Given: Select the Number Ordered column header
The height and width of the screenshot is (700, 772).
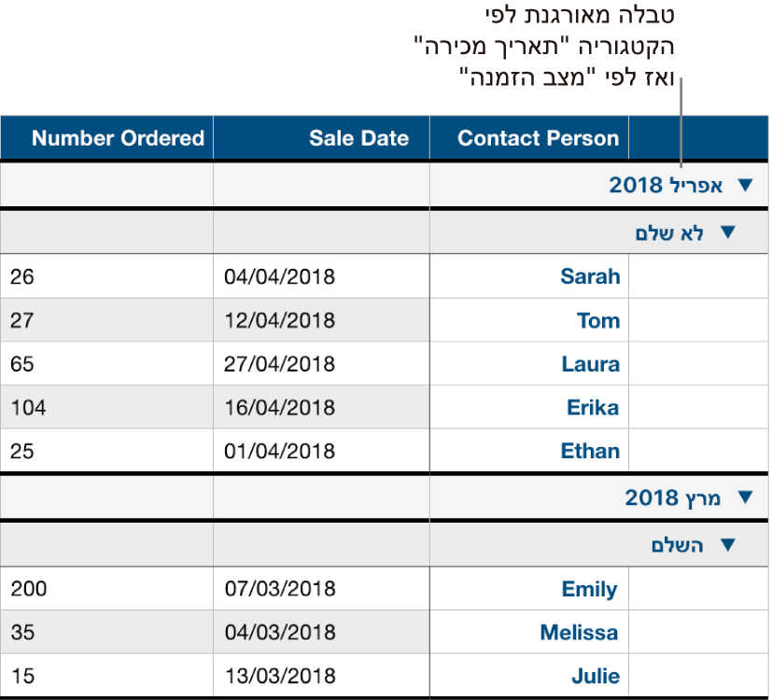Looking at the screenshot, I should (x=106, y=137).
